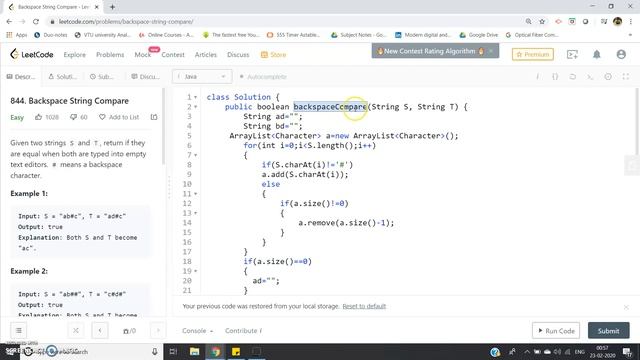Open the Problems menu item

(110, 55)
